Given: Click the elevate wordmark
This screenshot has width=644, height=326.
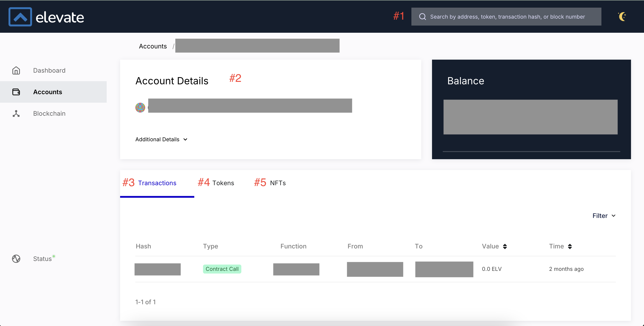Looking at the screenshot, I should (x=60, y=17).
